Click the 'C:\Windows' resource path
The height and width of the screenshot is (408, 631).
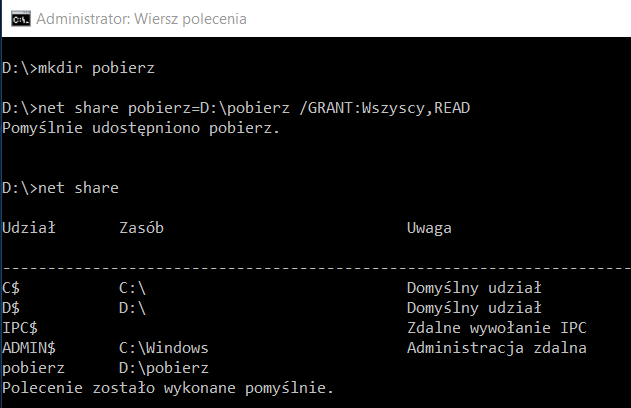pos(163,348)
